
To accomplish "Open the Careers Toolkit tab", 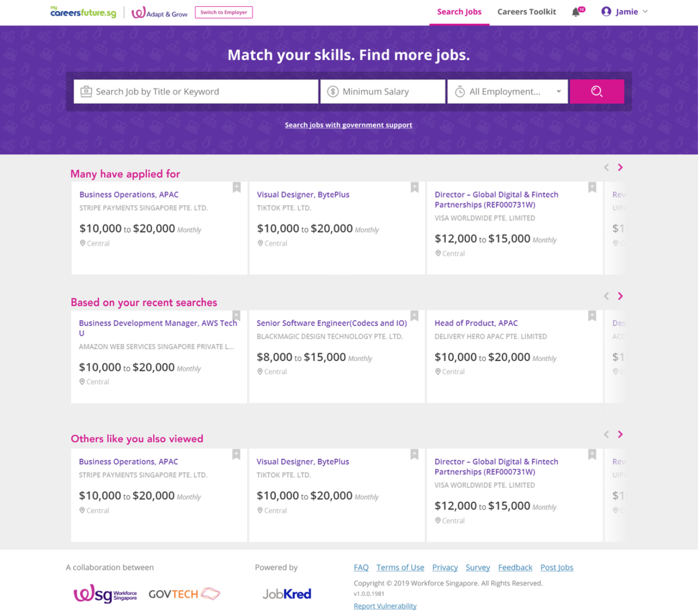I will (x=528, y=12).
